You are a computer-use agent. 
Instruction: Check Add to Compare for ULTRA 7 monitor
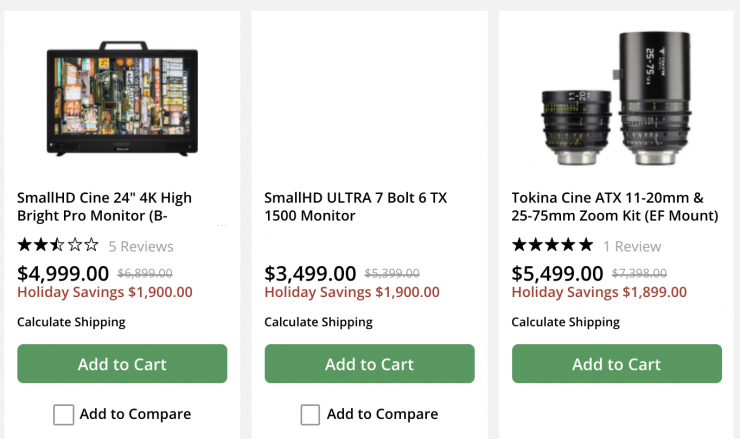tap(311, 414)
